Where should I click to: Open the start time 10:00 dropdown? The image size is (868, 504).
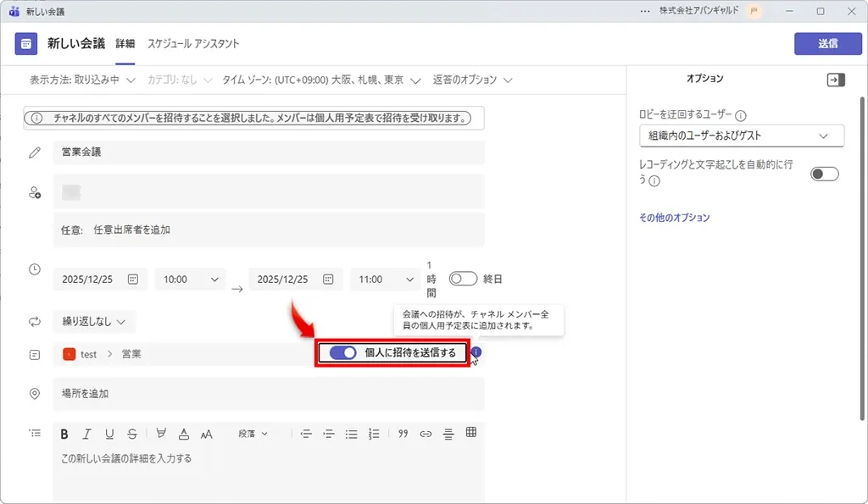click(189, 279)
